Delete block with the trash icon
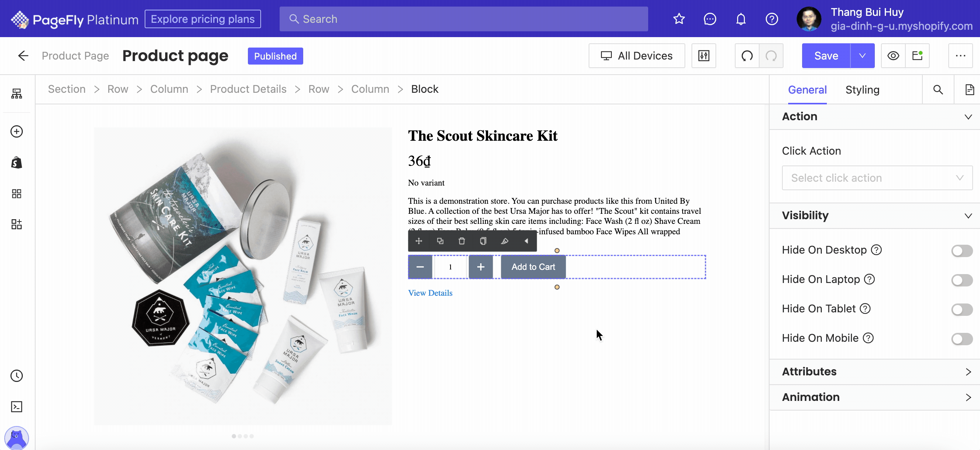 [461, 241]
